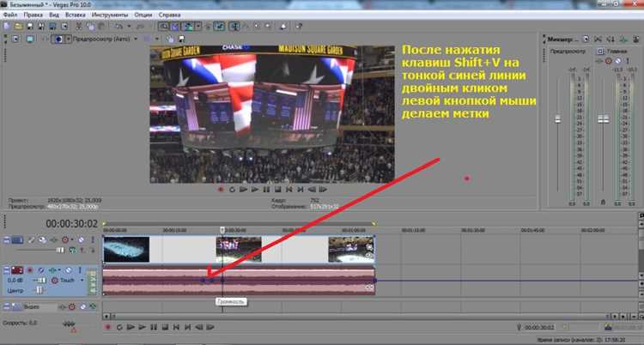Open the Вид menu
Viewport: 644px width, 345px height.
tap(54, 15)
